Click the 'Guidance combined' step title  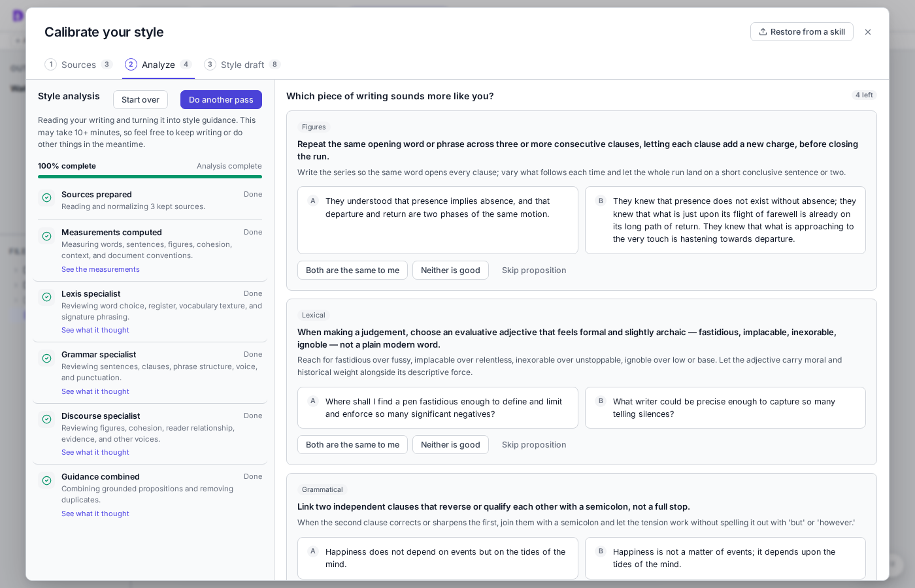[101, 477]
